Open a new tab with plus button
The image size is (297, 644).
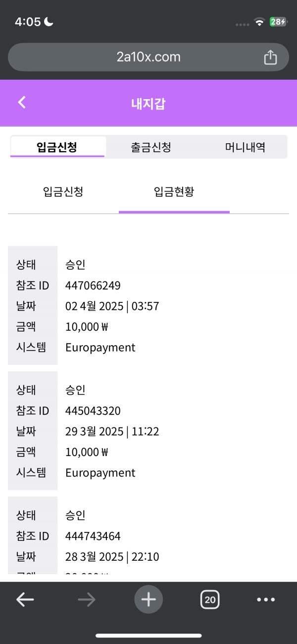click(148, 599)
